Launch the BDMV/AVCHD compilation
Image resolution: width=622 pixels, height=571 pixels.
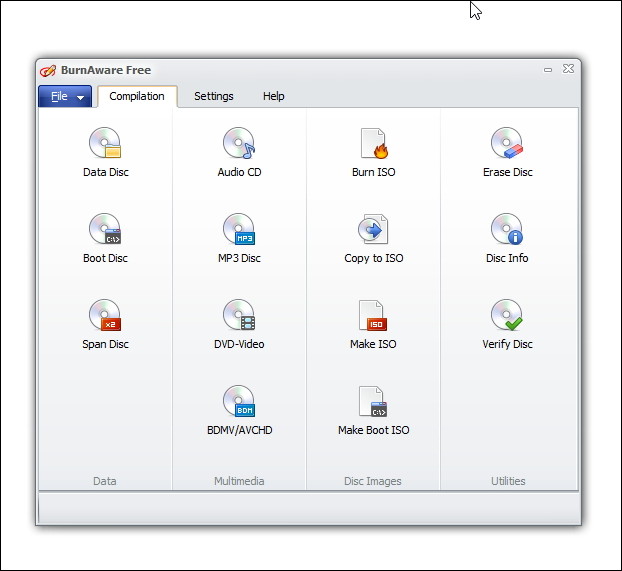click(239, 410)
